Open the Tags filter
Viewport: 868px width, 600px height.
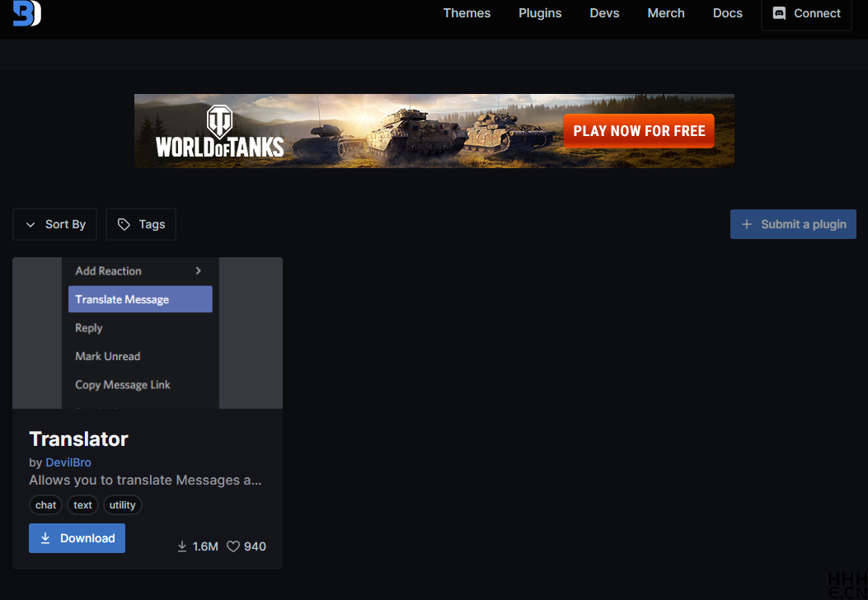[x=141, y=224]
